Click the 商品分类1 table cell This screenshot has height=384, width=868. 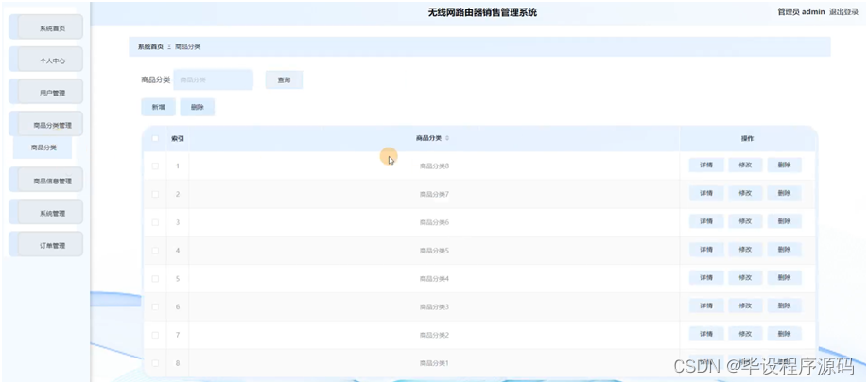434,363
